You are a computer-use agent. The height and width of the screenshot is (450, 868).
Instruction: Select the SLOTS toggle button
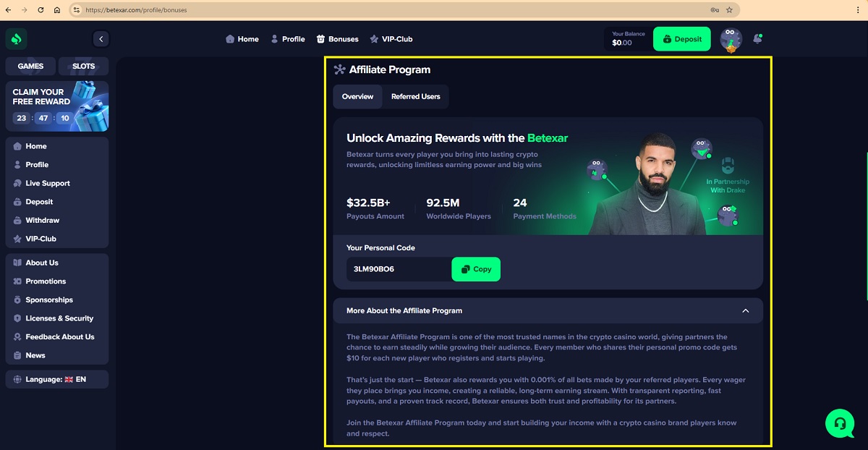(x=84, y=66)
